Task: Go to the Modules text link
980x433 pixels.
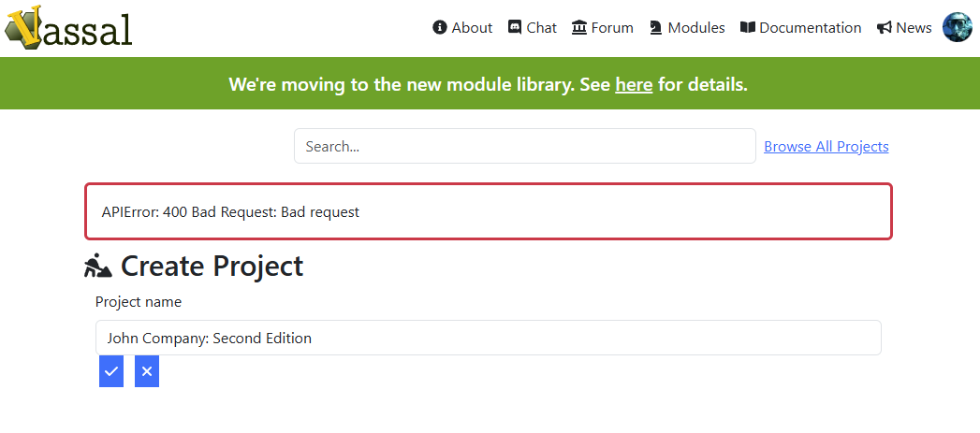Action: point(696,27)
